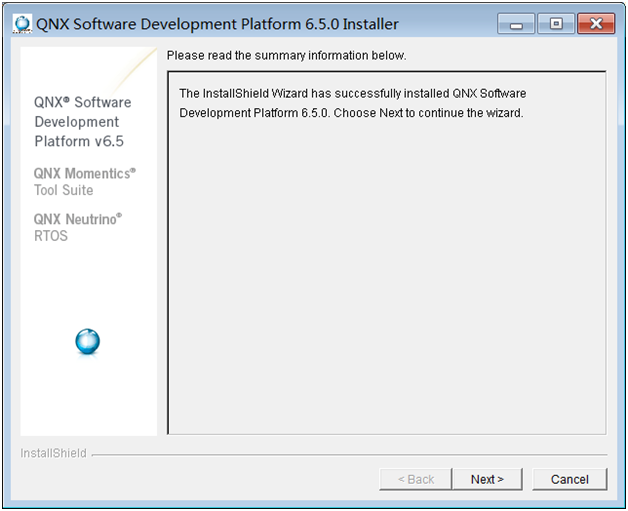Image resolution: width=628 pixels, height=511 pixels.
Task: Maximize the installer window
Action: pos(556,24)
